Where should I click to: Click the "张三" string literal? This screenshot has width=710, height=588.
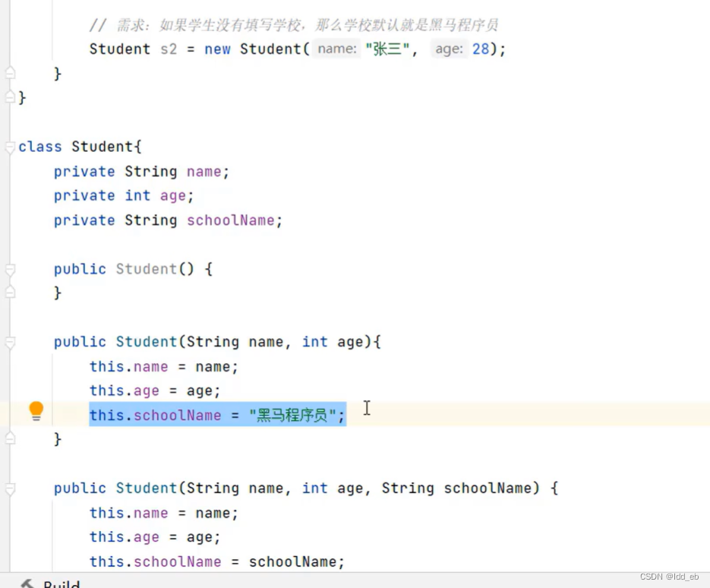387,49
